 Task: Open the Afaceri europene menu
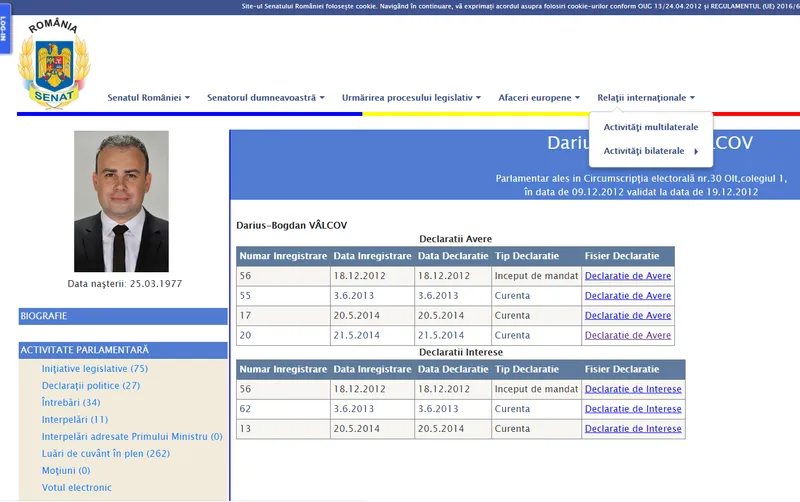[540, 98]
